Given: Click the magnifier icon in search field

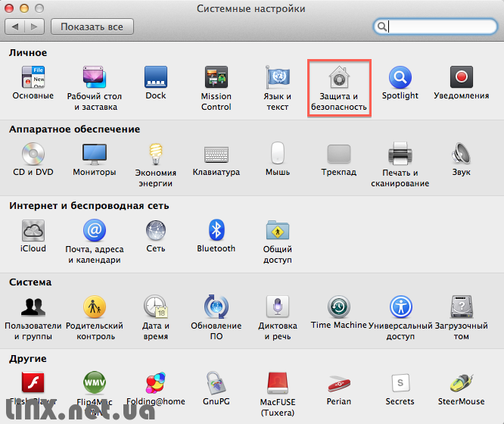Looking at the screenshot, I should (x=382, y=26).
